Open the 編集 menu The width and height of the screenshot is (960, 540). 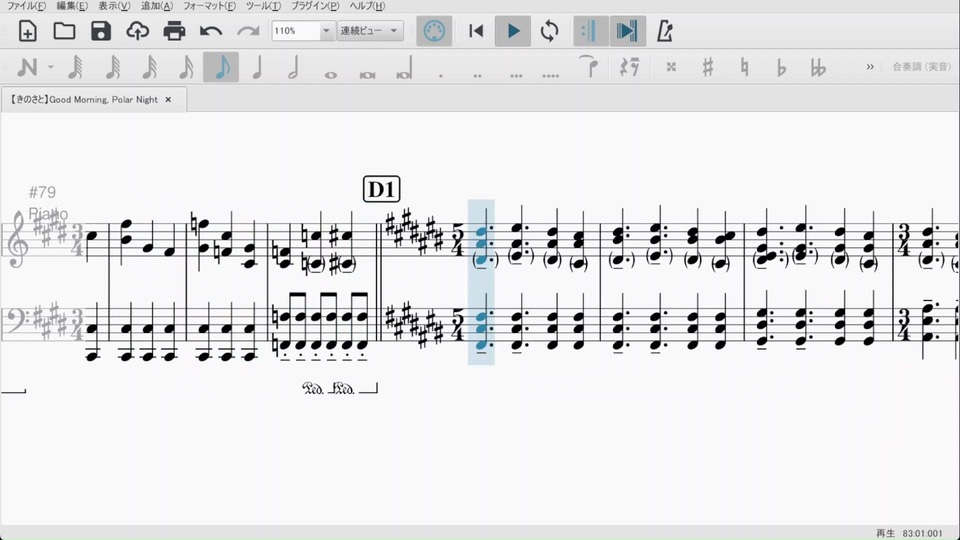[x=72, y=6]
